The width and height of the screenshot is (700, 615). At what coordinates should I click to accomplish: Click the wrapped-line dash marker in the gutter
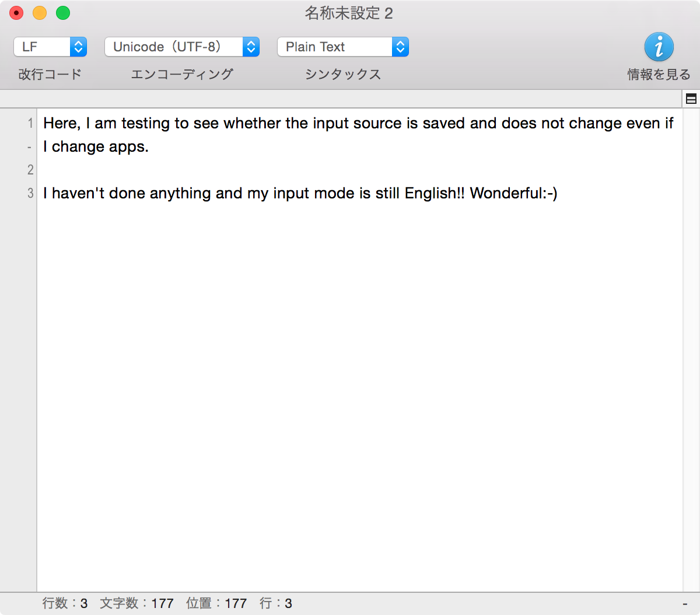pyautogui.click(x=29, y=146)
